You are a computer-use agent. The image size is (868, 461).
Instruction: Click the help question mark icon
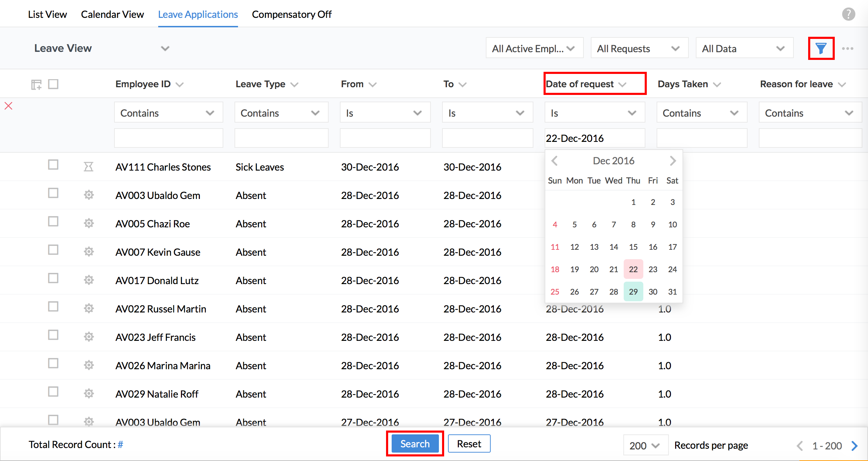point(848,14)
